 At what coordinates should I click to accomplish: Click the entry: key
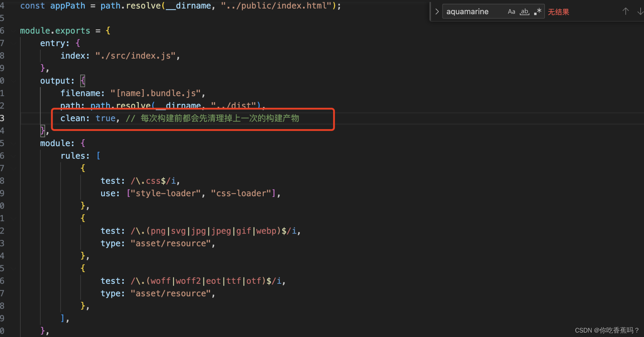click(55, 43)
